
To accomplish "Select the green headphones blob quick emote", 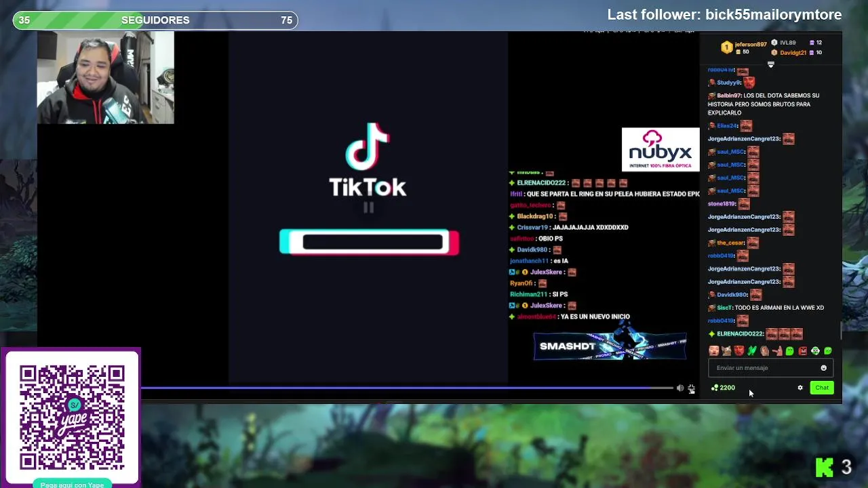I will pyautogui.click(x=815, y=351).
